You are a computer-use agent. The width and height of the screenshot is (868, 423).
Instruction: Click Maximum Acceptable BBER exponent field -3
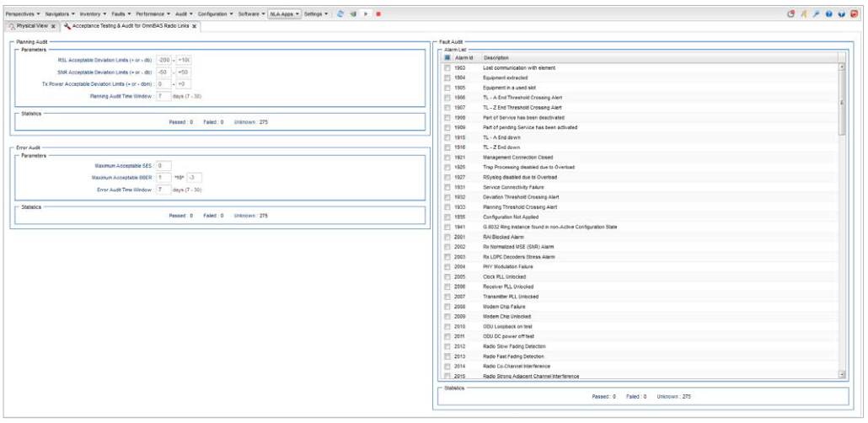pos(195,178)
